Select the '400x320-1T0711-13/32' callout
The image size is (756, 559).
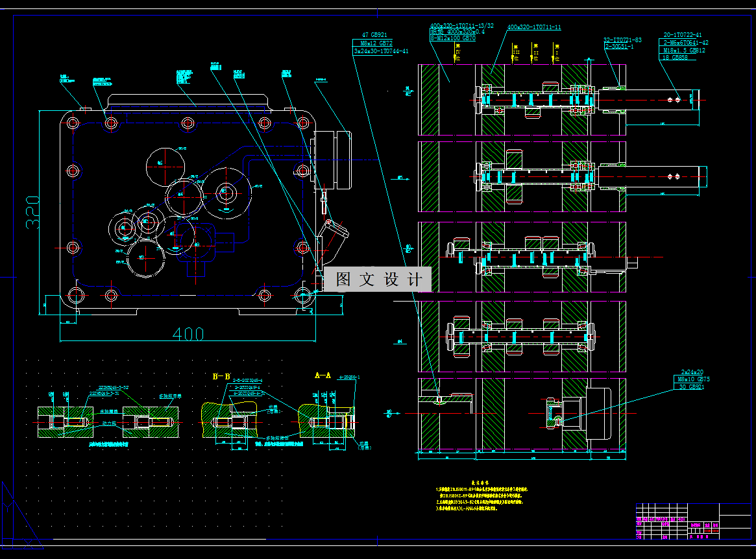[461, 25]
